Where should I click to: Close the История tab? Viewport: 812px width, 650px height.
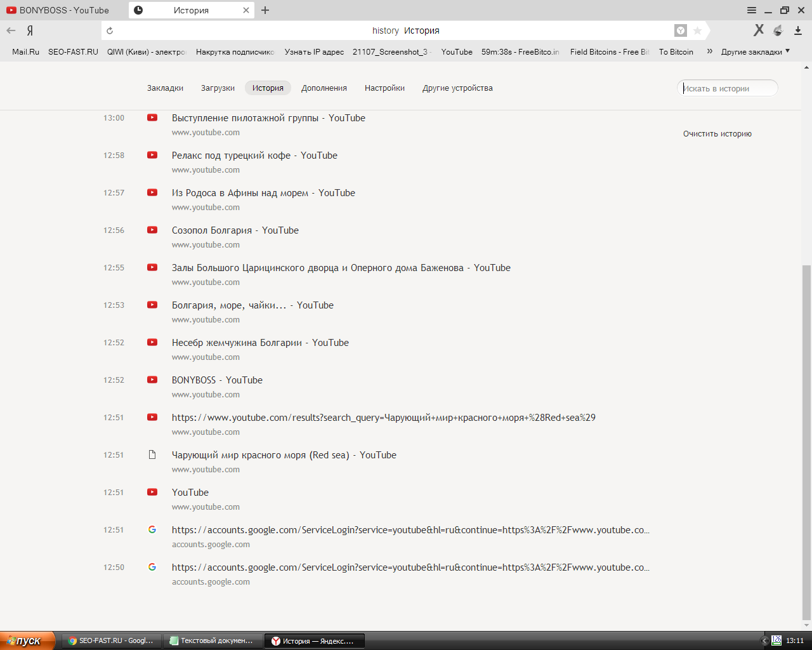pyautogui.click(x=246, y=10)
